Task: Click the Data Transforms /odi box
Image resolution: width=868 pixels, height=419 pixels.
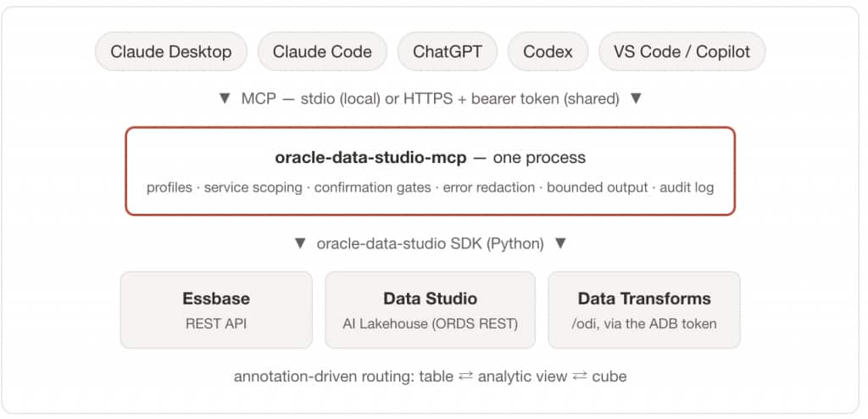Action: [x=644, y=310]
